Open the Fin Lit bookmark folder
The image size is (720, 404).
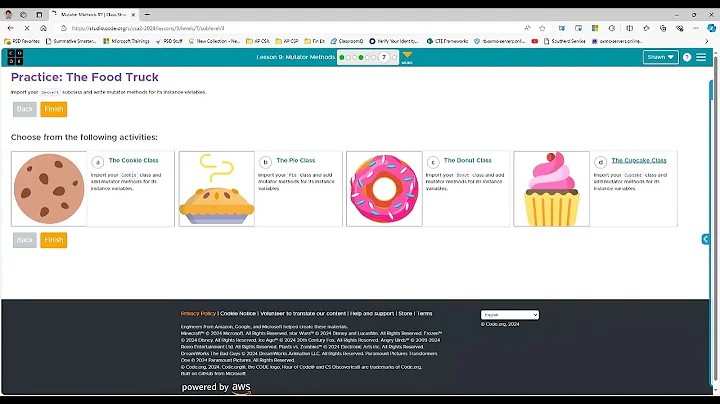pos(315,41)
